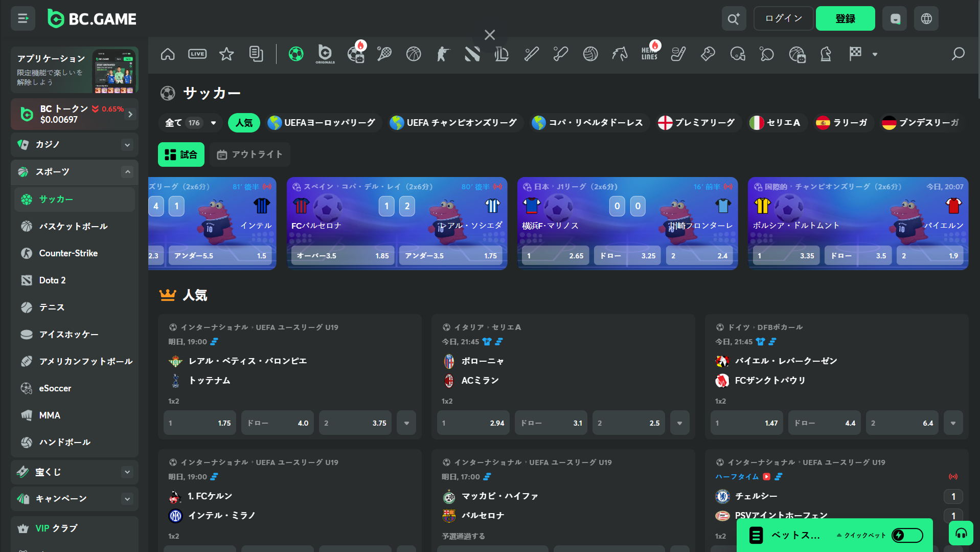This screenshot has height=552, width=980.
Task: Open the hamburger sidebar menu
Action: (23, 19)
